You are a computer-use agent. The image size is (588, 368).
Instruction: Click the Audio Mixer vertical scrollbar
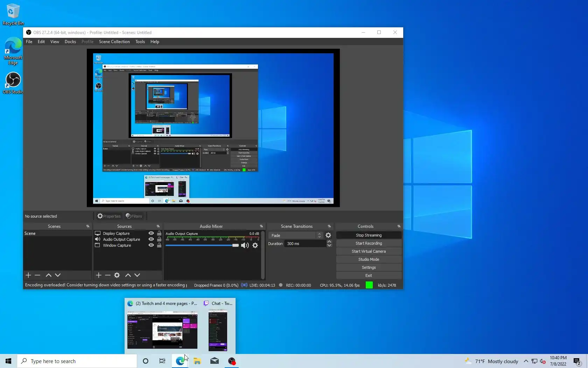262,255
